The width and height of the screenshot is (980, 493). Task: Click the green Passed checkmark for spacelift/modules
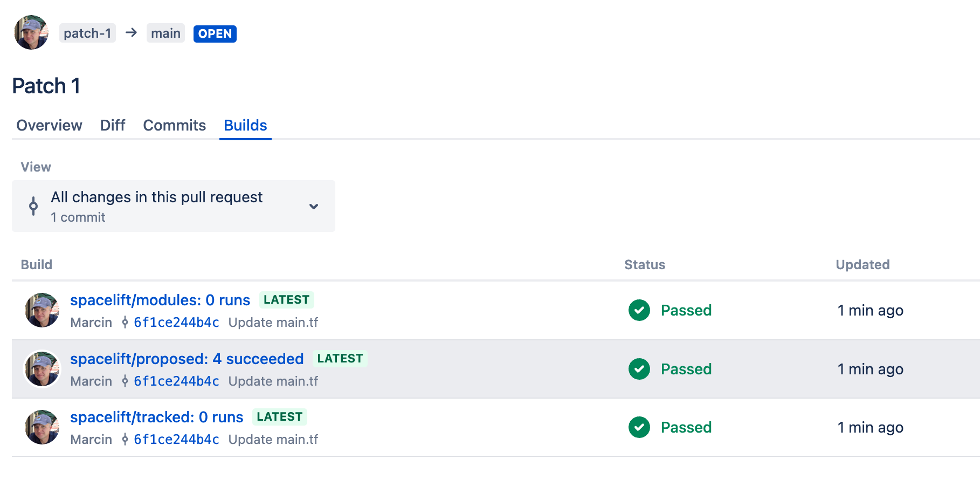point(639,311)
